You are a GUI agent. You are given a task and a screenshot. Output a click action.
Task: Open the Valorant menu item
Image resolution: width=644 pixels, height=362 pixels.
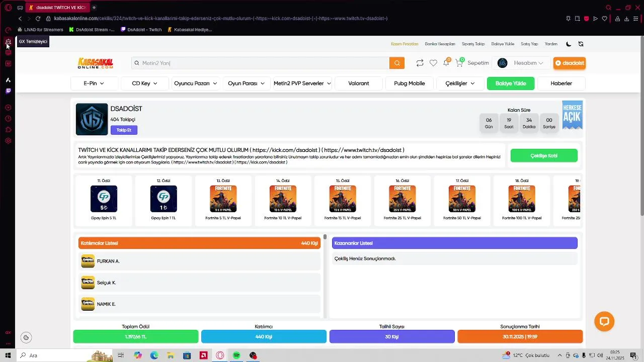click(359, 83)
